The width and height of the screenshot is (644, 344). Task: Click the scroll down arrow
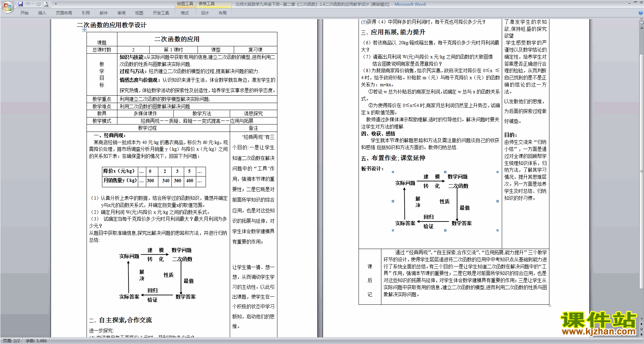point(641,319)
